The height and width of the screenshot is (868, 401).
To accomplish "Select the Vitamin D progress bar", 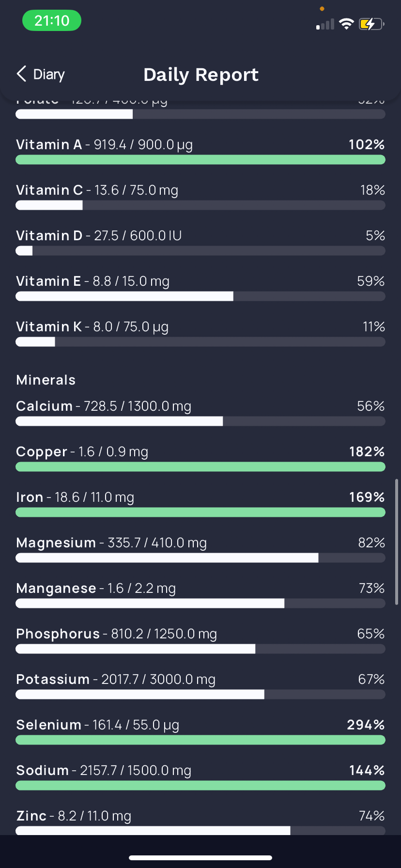I will click(x=200, y=251).
